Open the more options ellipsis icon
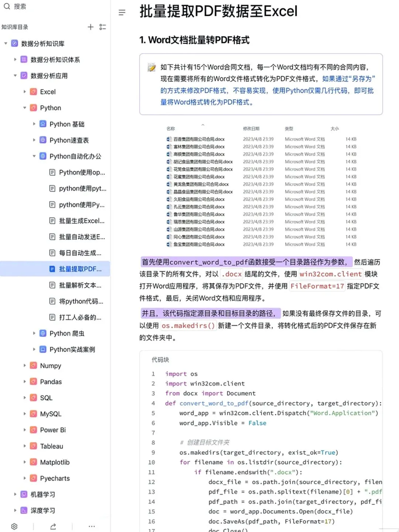 click(92, 526)
